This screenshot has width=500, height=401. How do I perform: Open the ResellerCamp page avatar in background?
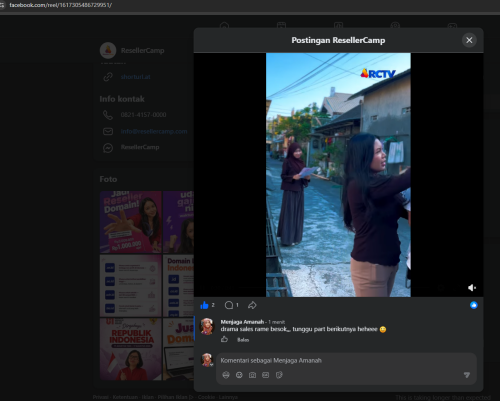point(108,50)
